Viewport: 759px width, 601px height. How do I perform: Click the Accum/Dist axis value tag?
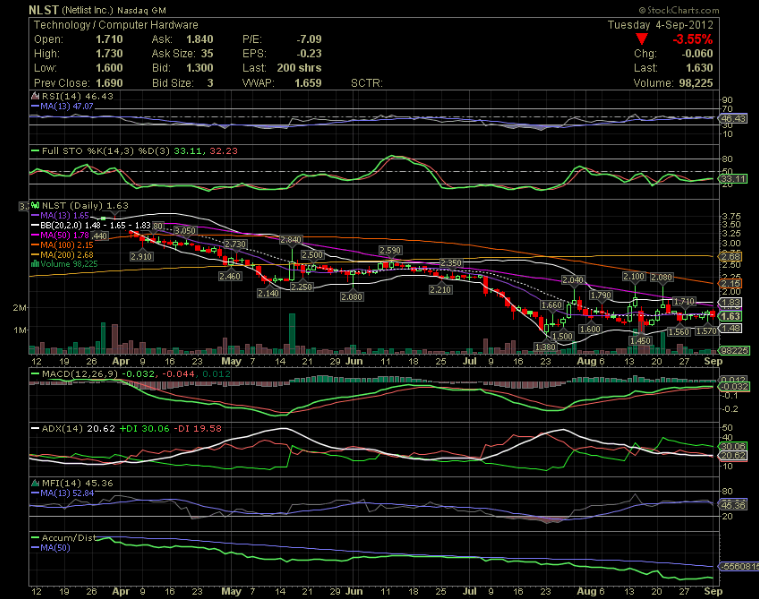point(739,566)
